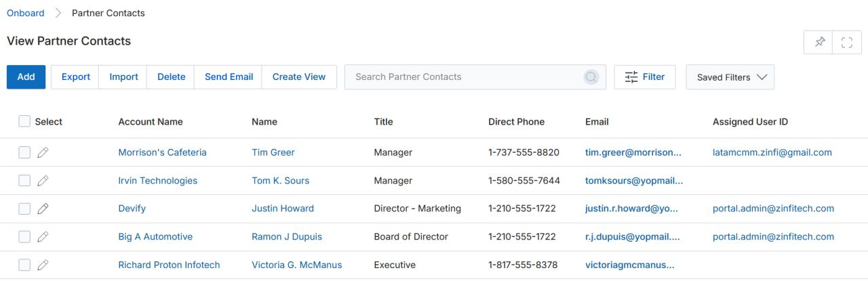Click victoriagmcmanus email link
Image resolution: width=868 pixels, height=281 pixels.
pos(630,265)
